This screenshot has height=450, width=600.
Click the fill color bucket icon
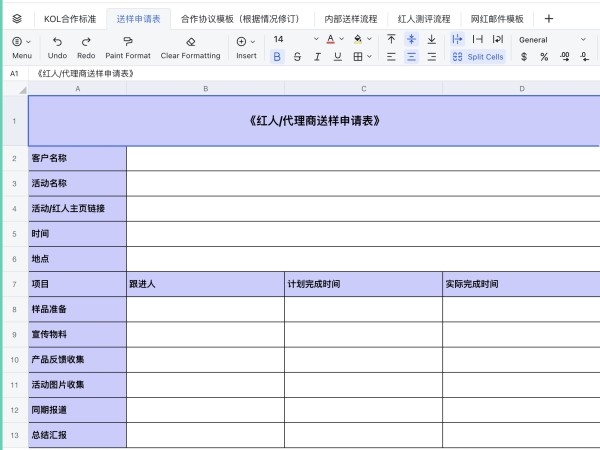click(358, 39)
